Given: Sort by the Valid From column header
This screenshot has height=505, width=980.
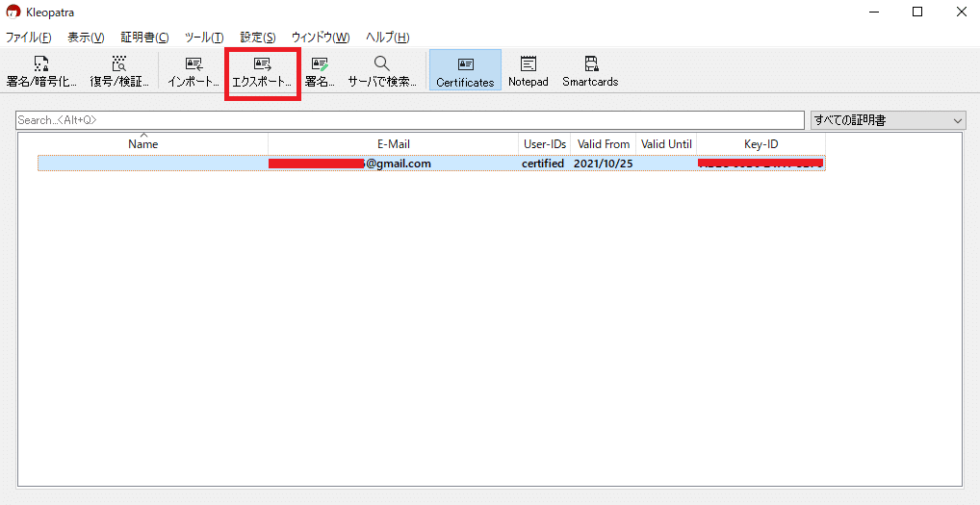Looking at the screenshot, I should click(x=604, y=143).
